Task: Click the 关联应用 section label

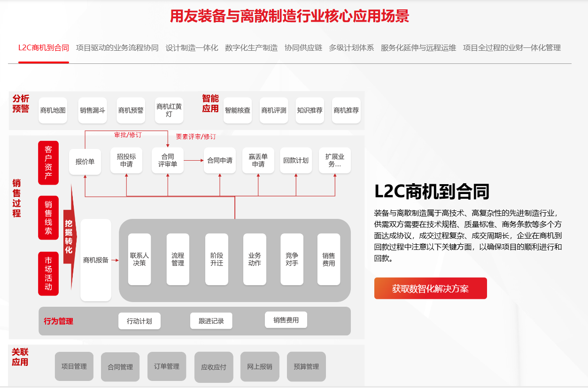Action: tap(20, 357)
